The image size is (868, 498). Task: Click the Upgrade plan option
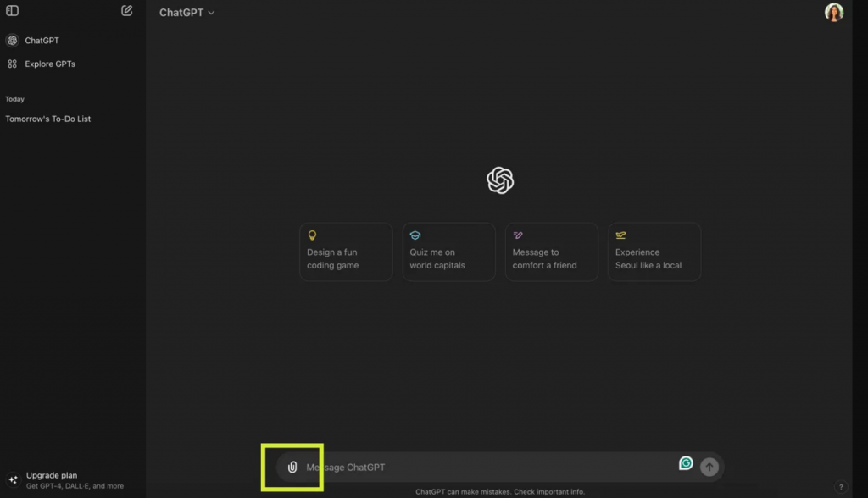(73, 479)
